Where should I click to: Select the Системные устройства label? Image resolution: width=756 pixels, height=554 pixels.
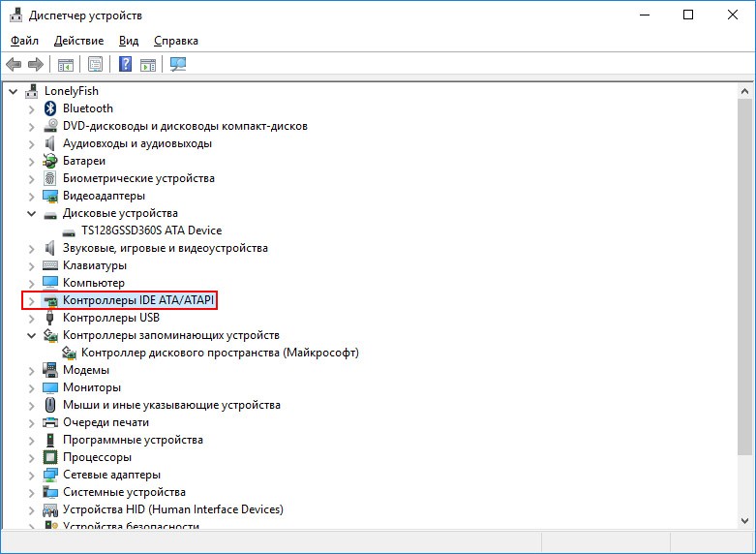coord(125,492)
